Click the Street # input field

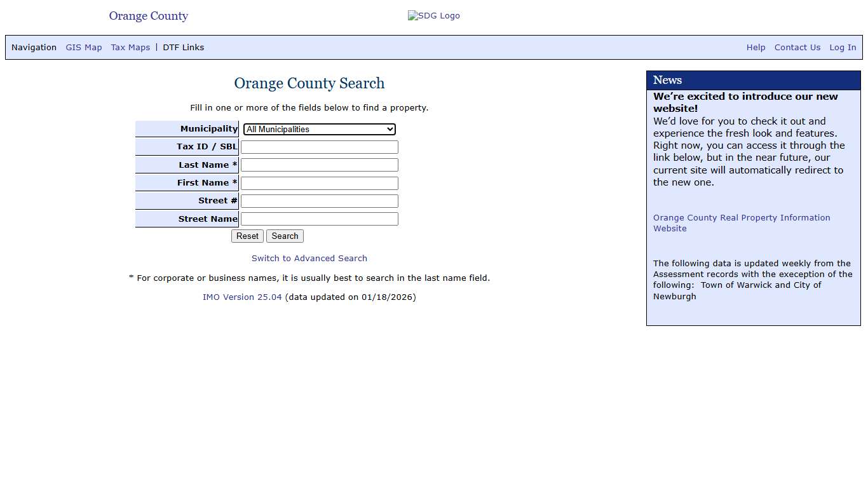[319, 201]
